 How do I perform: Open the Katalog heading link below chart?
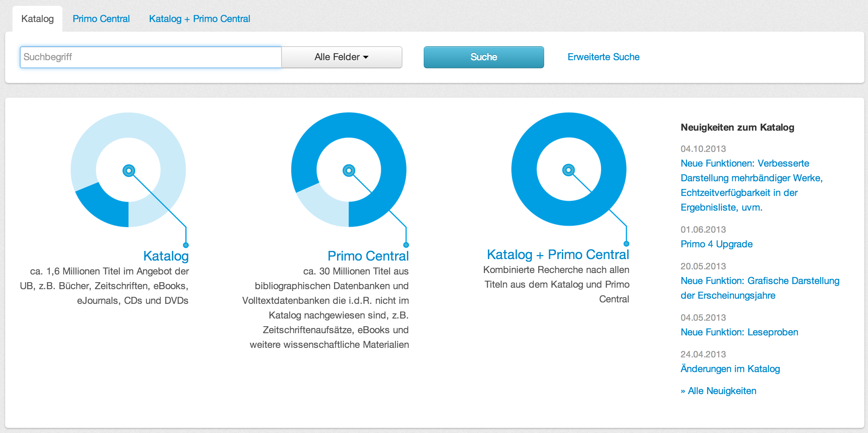coord(166,256)
